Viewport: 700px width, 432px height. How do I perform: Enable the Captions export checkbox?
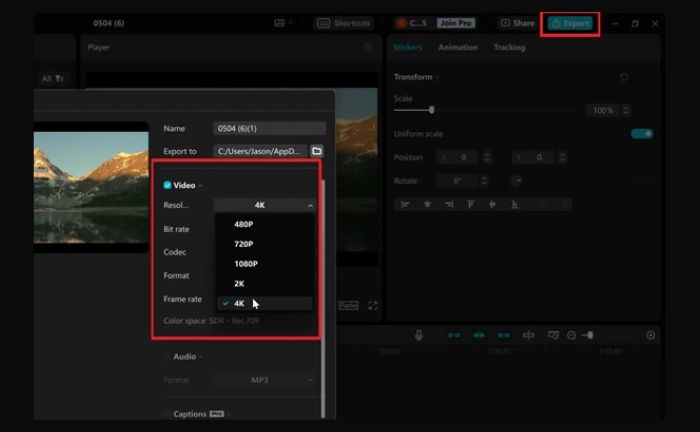tap(167, 414)
